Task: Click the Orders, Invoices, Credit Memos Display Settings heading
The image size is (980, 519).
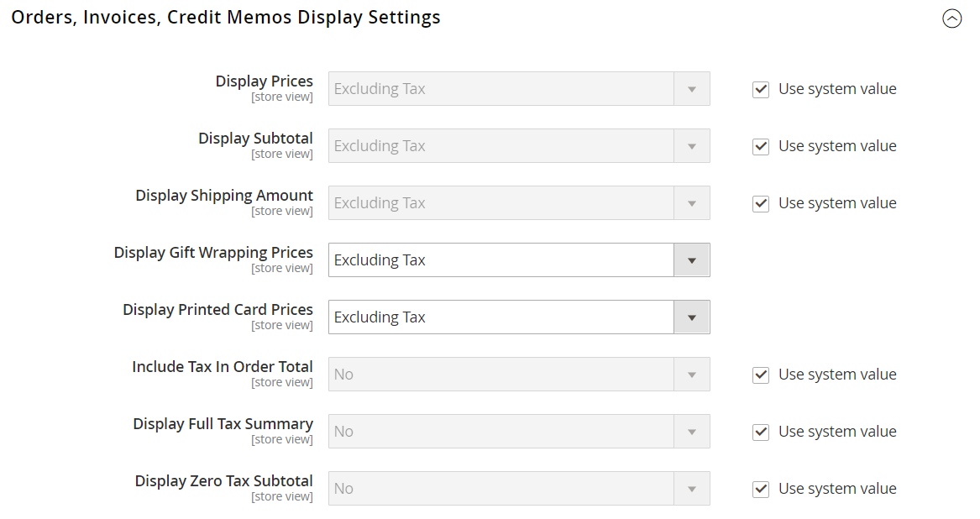Action: (226, 18)
